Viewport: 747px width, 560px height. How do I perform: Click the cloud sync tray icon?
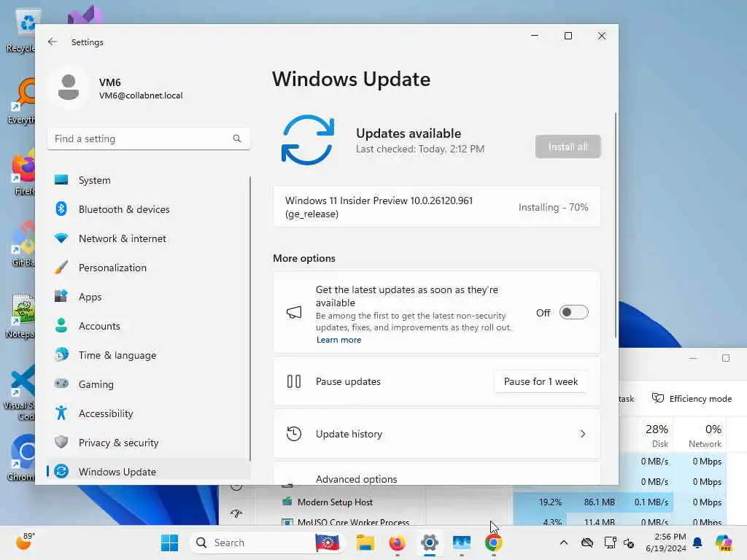[x=587, y=542]
